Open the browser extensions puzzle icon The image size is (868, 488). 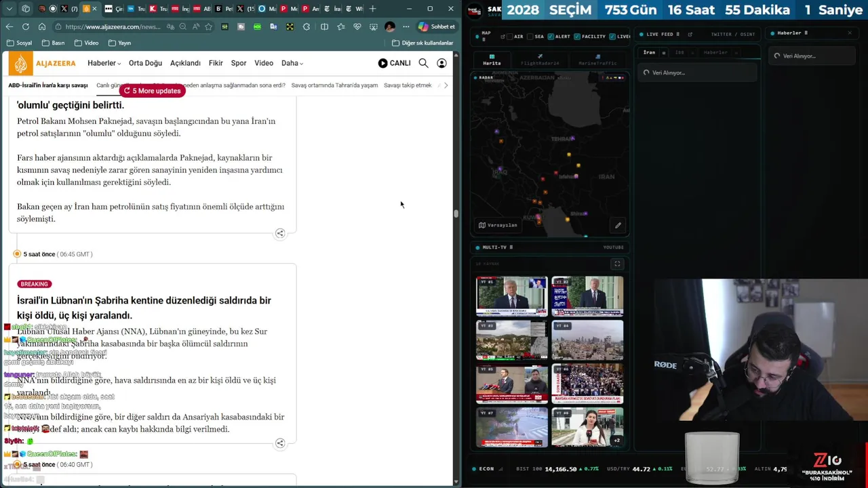307,26
